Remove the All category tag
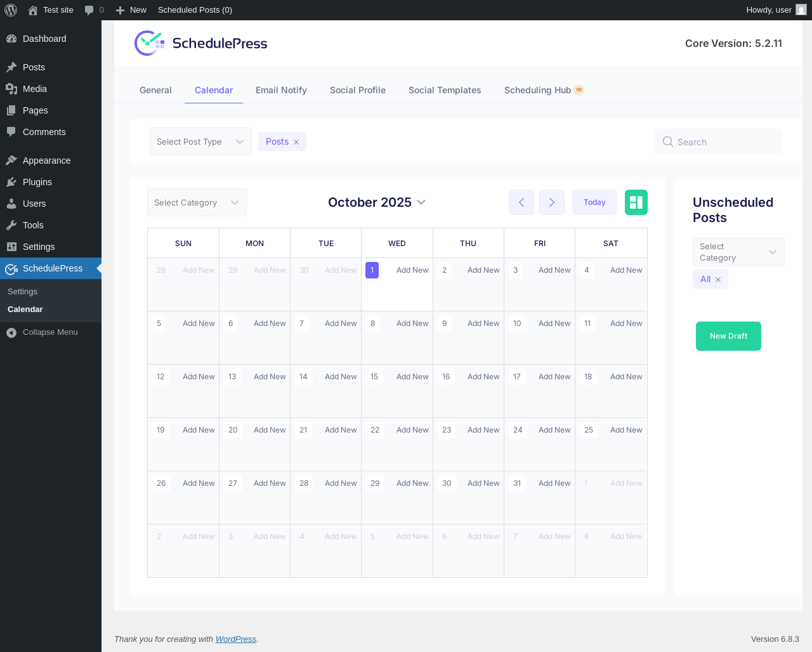The width and height of the screenshot is (812, 652). (718, 280)
